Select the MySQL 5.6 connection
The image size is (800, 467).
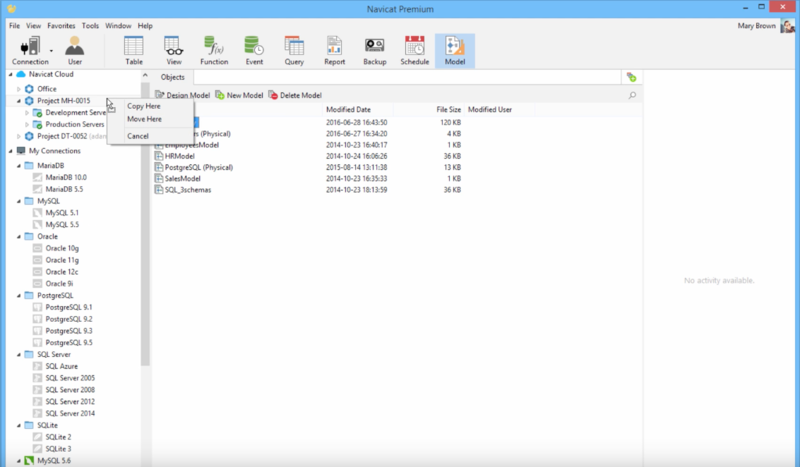[x=54, y=461]
